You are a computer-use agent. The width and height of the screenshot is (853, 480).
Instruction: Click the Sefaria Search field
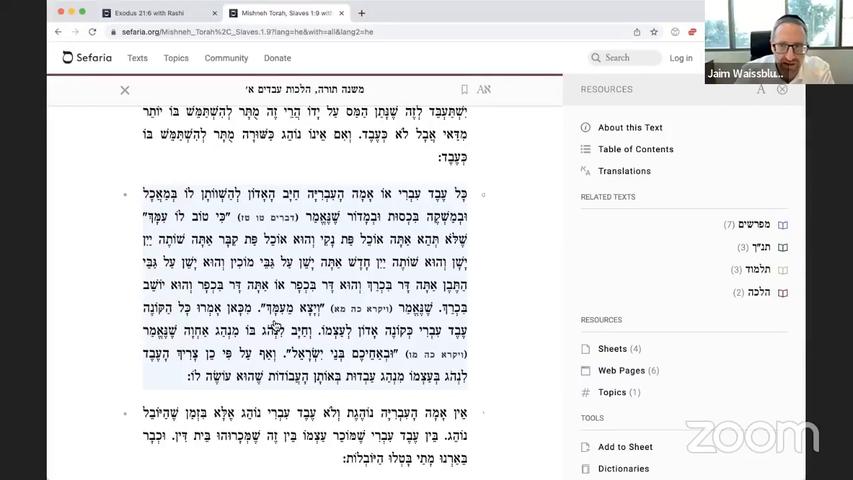click(x=625, y=58)
